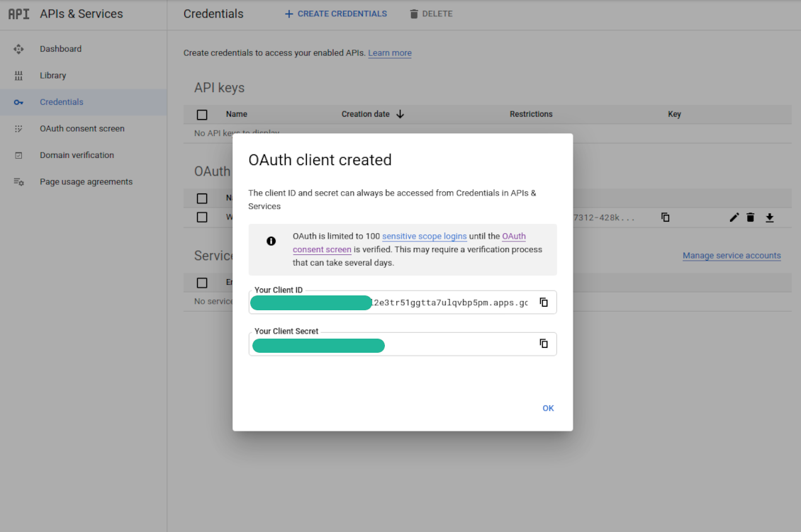Copy the Client Secret to clipboard
801x532 pixels.
(544, 344)
